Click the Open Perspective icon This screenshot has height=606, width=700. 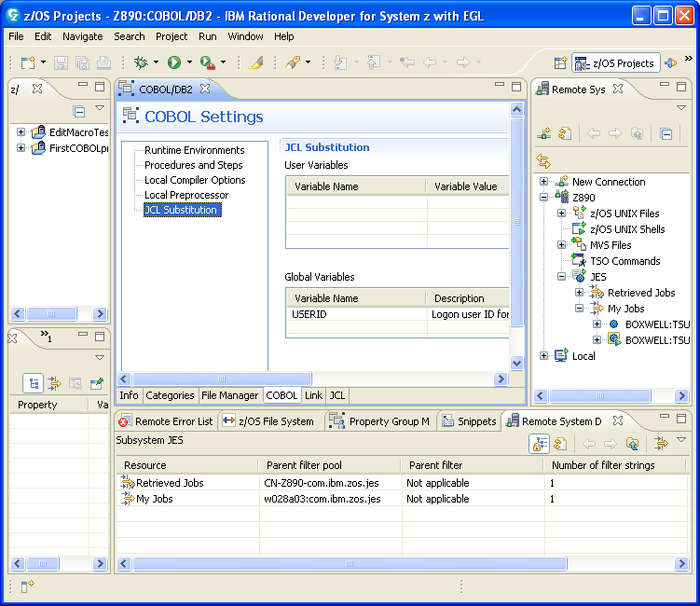click(x=560, y=62)
